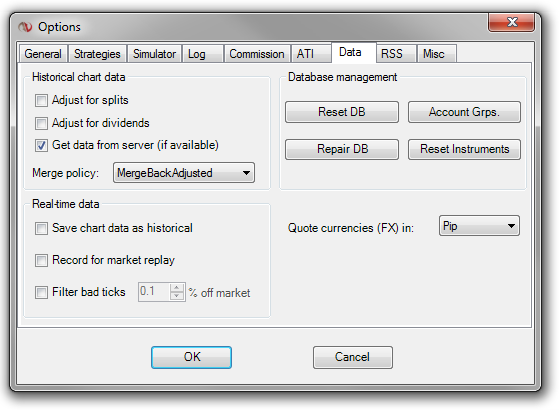Switch to the General tab

[43, 54]
